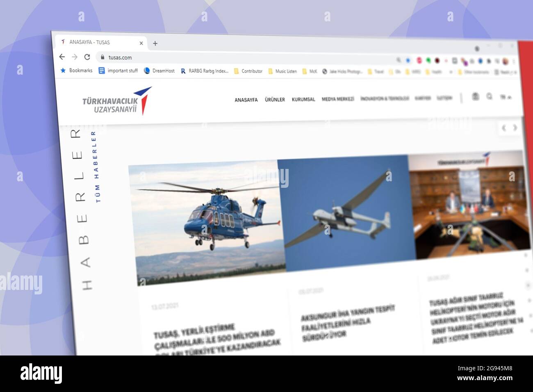Click the TÜM HABERLER vertical link

point(96,167)
